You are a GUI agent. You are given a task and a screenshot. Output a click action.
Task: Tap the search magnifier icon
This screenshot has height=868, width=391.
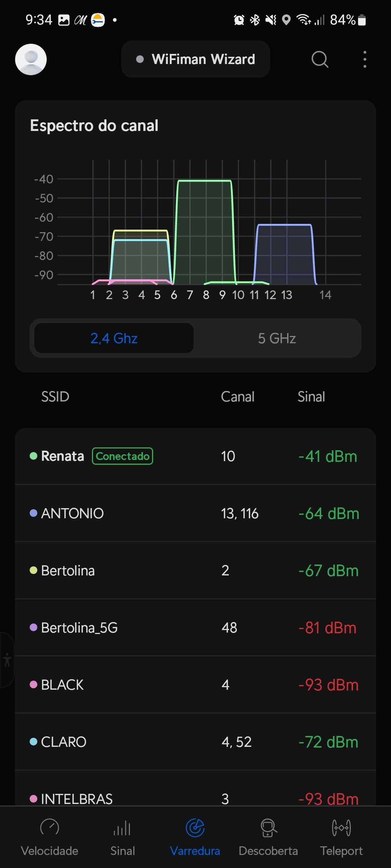click(x=320, y=59)
